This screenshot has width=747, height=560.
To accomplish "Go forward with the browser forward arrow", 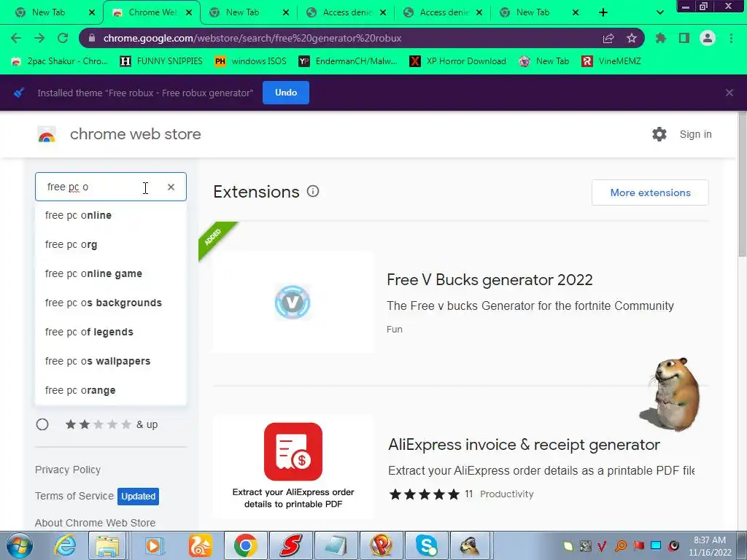I will tap(39, 38).
